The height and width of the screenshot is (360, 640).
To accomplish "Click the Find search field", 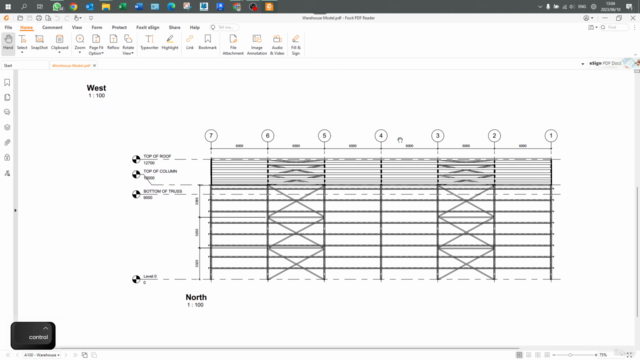I will (614, 27).
